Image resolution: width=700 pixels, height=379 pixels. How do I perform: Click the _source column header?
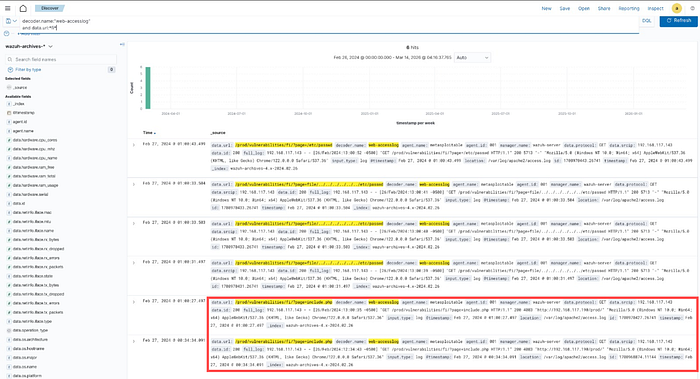(x=218, y=133)
